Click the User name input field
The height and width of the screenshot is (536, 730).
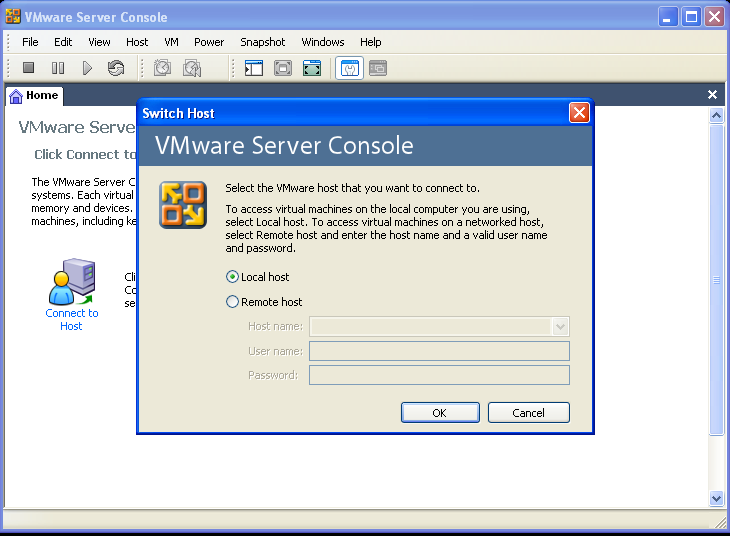[439, 351]
